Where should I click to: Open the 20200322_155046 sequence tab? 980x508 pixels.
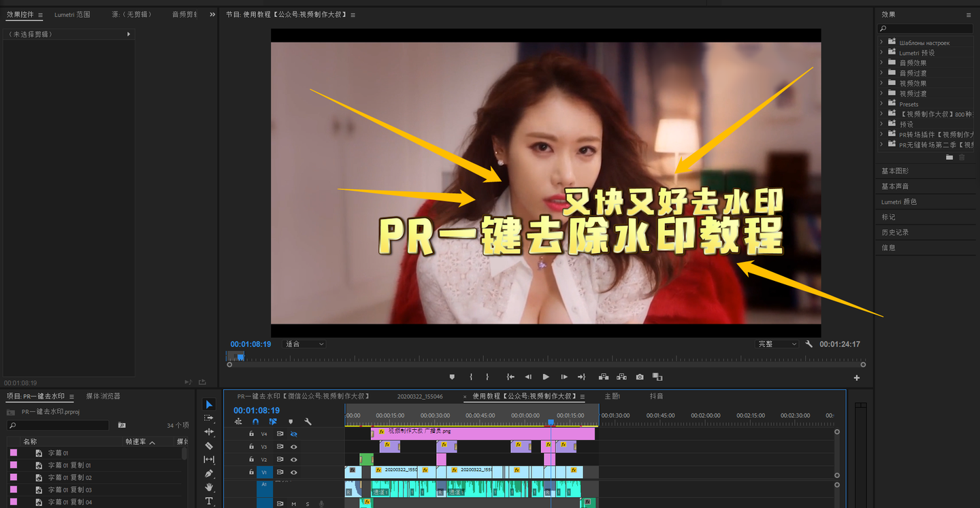point(420,396)
